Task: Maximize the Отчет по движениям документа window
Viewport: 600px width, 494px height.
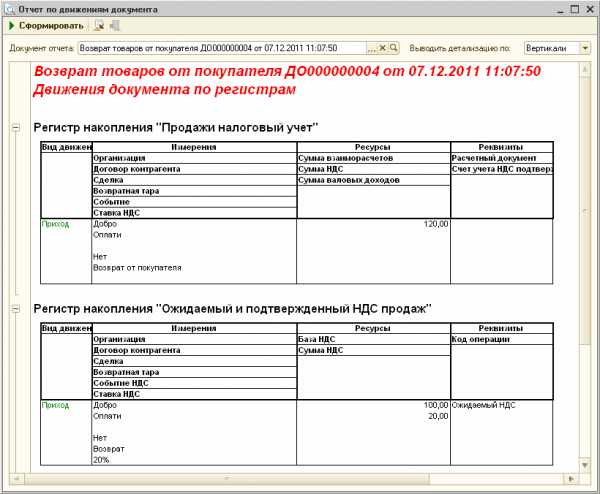Action: point(575,9)
